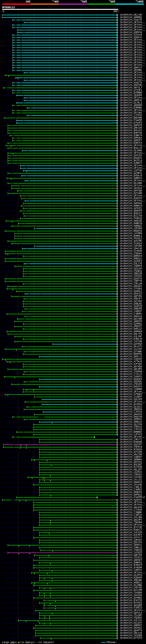Open hit UniRef100_Q9ER34
This screenshot has height=644, width=146.
pyautogui.click(x=131, y=32)
